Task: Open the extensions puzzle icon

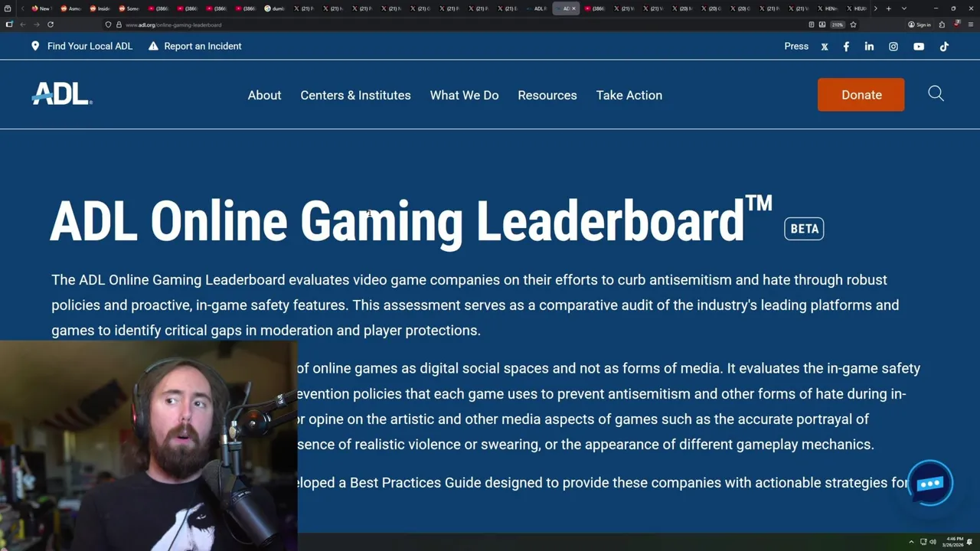Action: (942, 24)
